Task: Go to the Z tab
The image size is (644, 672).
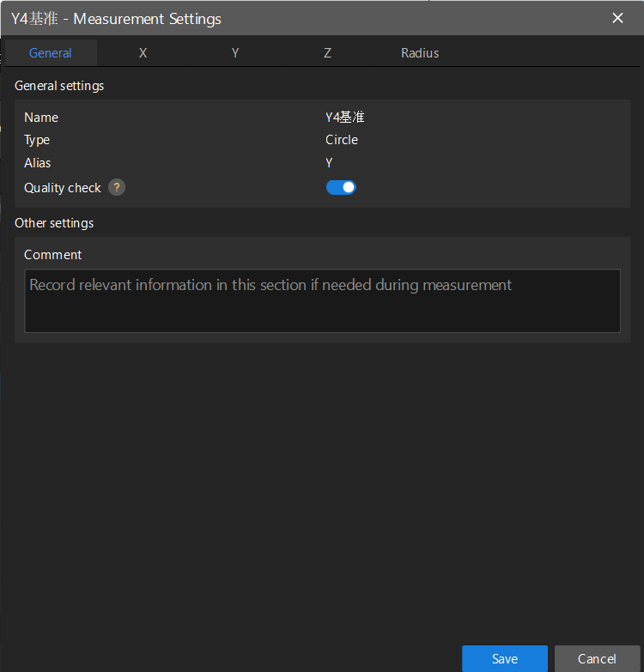Action: coord(327,53)
